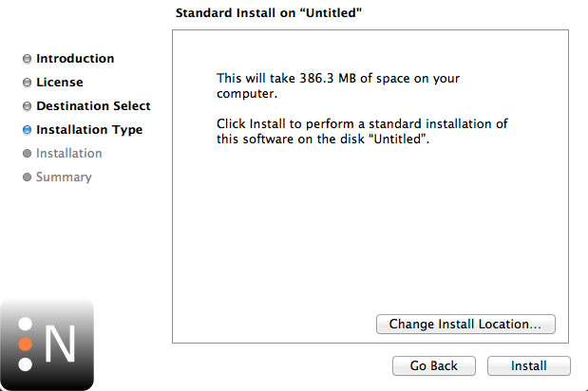Click the Introduction step bullet
This screenshot has height=391, width=588.
click(x=27, y=59)
